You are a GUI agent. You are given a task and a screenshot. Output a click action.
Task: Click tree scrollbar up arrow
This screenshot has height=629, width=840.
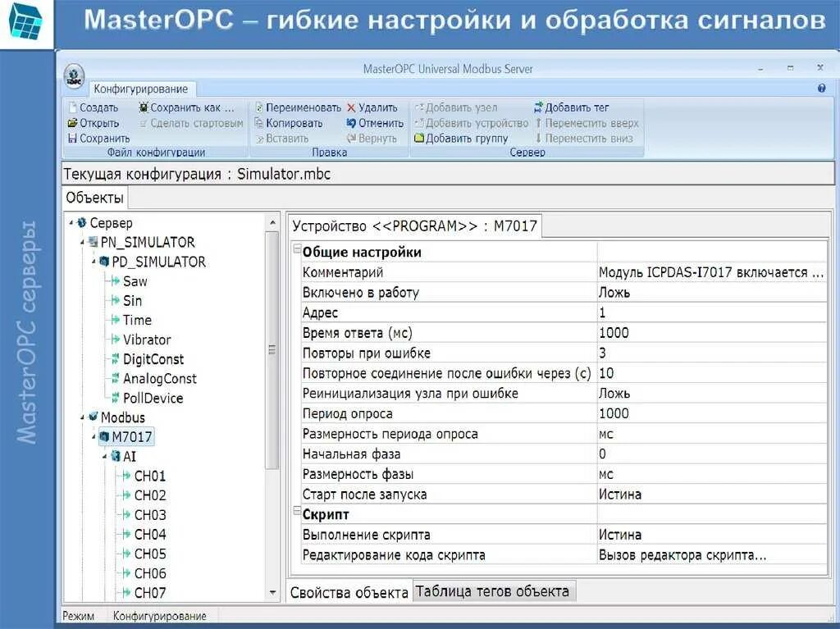point(272,221)
